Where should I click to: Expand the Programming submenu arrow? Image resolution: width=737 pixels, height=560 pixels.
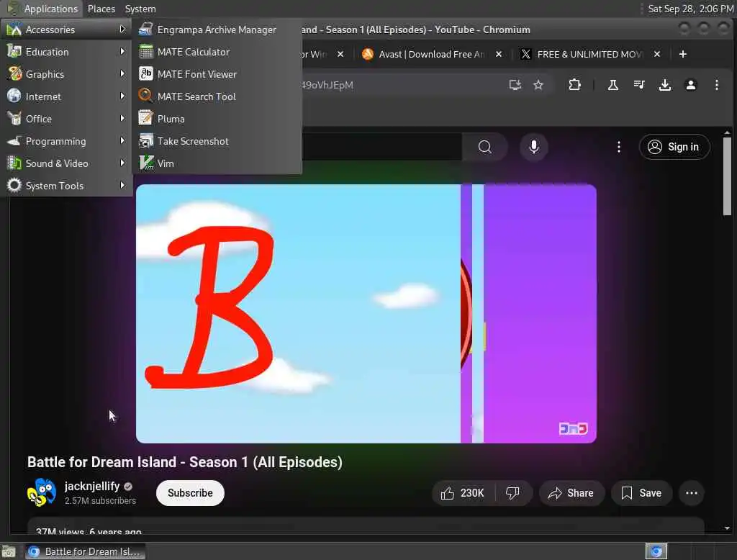[122, 140]
